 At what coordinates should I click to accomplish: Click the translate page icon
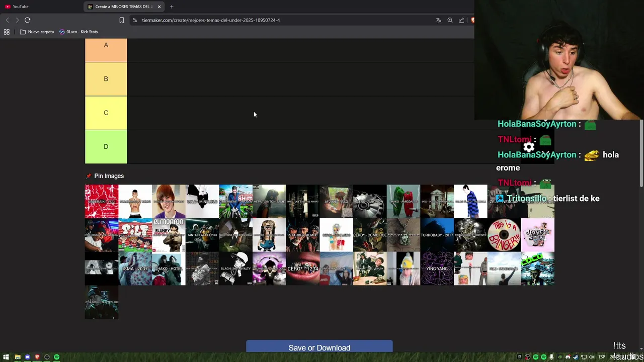(x=439, y=20)
